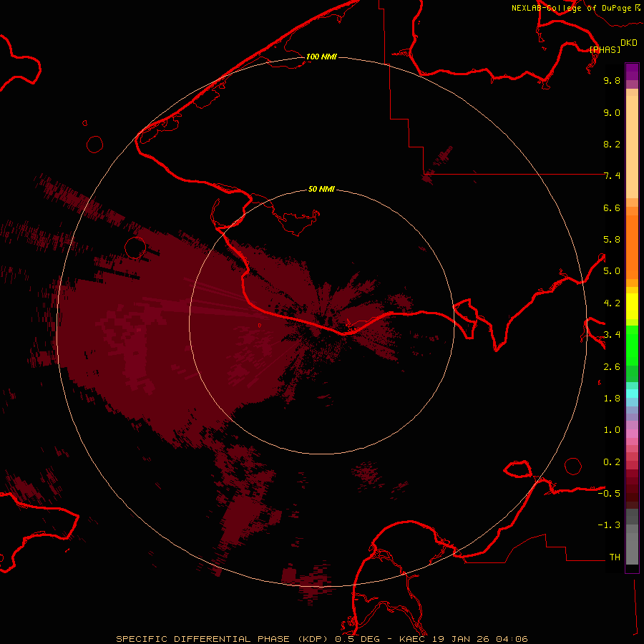Click the 5.0 scale value
Image resolution: width=644 pixels, height=644 pixels.
tap(612, 271)
